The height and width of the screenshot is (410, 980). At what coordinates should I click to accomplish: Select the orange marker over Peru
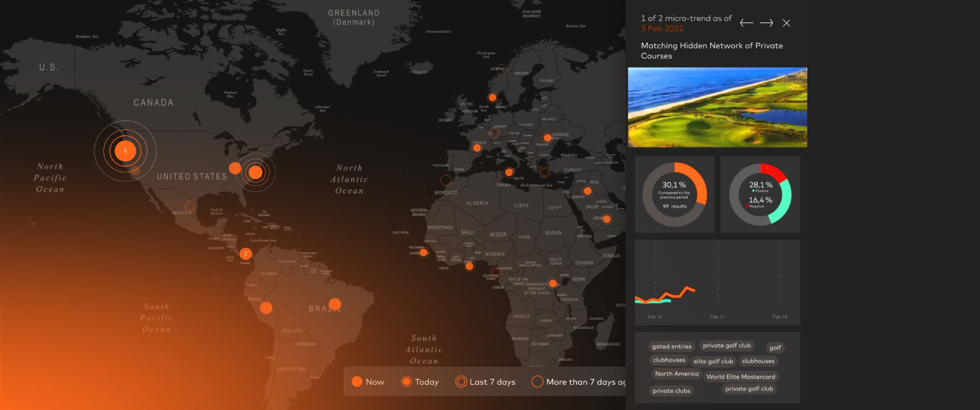point(266,308)
